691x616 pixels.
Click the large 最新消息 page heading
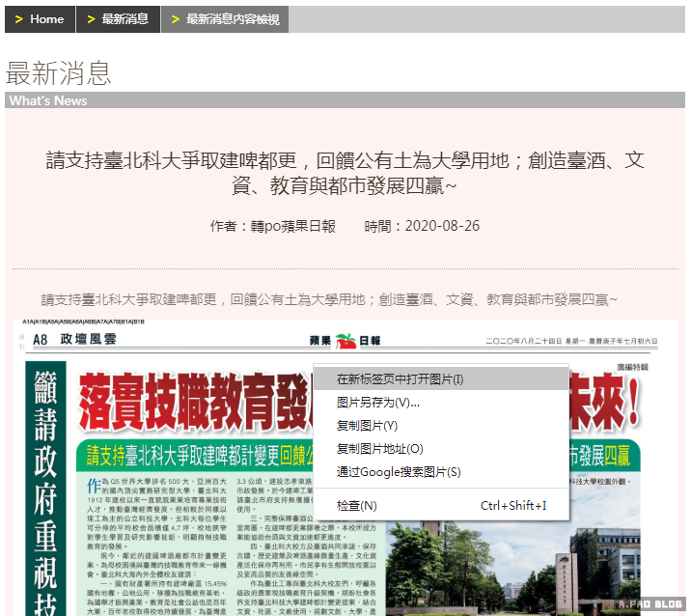59,72
